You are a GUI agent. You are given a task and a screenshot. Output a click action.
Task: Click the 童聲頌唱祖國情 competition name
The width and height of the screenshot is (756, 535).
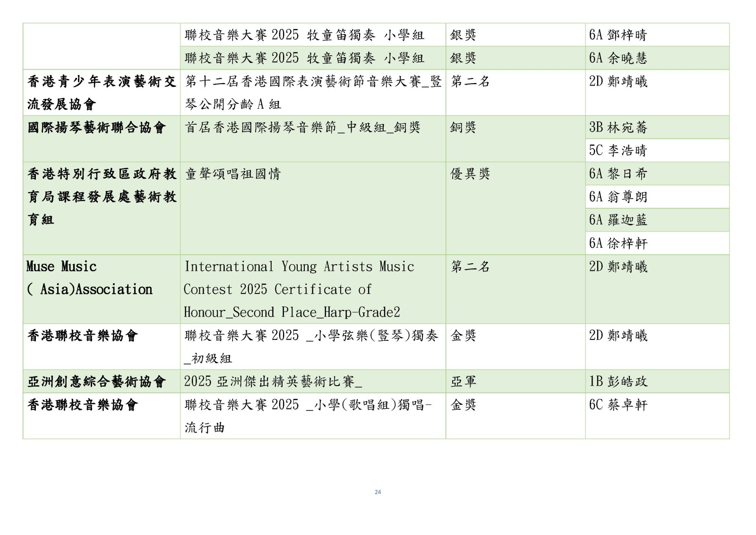click(x=232, y=174)
